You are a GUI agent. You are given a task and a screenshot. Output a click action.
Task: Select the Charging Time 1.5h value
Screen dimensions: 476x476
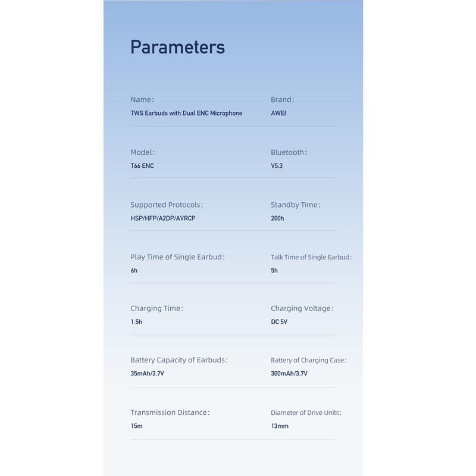pyautogui.click(x=136, y=322)
